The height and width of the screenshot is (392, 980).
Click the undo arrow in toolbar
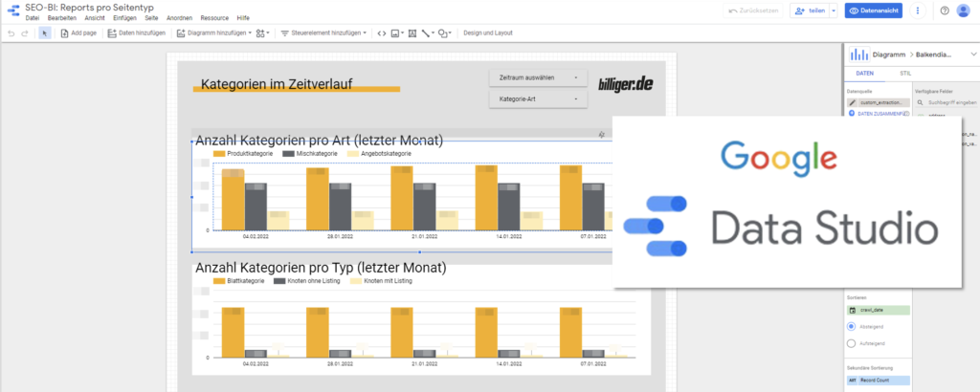11,33
